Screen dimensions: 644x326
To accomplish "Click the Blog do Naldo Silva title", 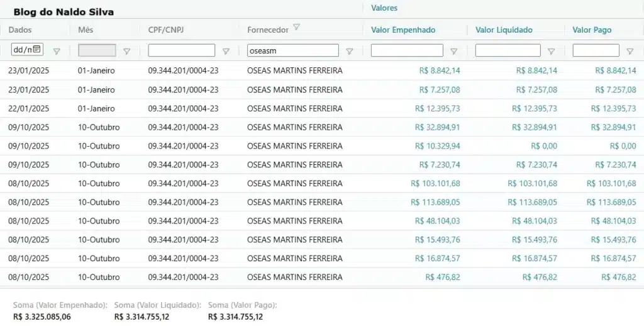I will [x=64, y=12].
